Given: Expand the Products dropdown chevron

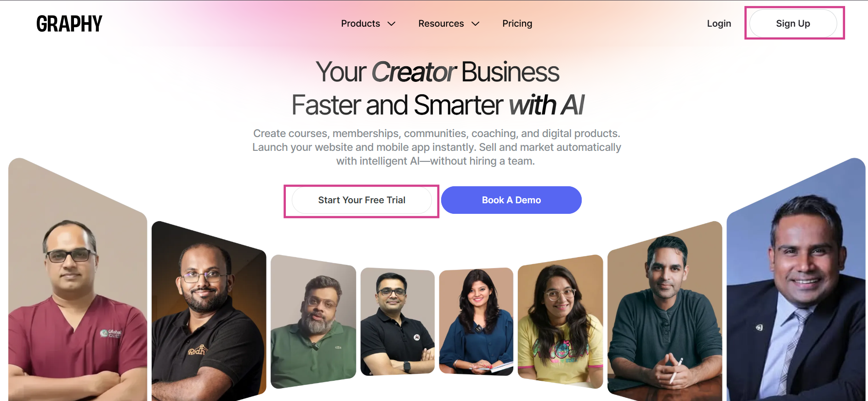Looking at the screenshot, I should [x=391, y=24].
